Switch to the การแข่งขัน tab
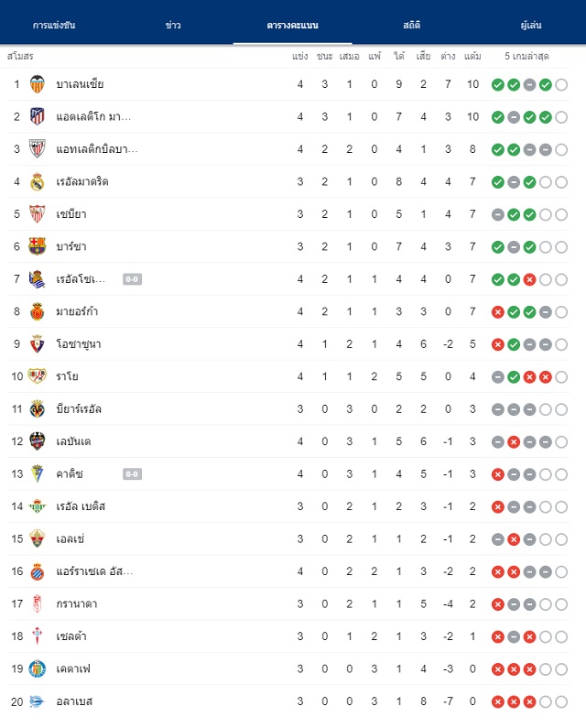The height and width of the screenshot is (728, 586). (54, 25)
